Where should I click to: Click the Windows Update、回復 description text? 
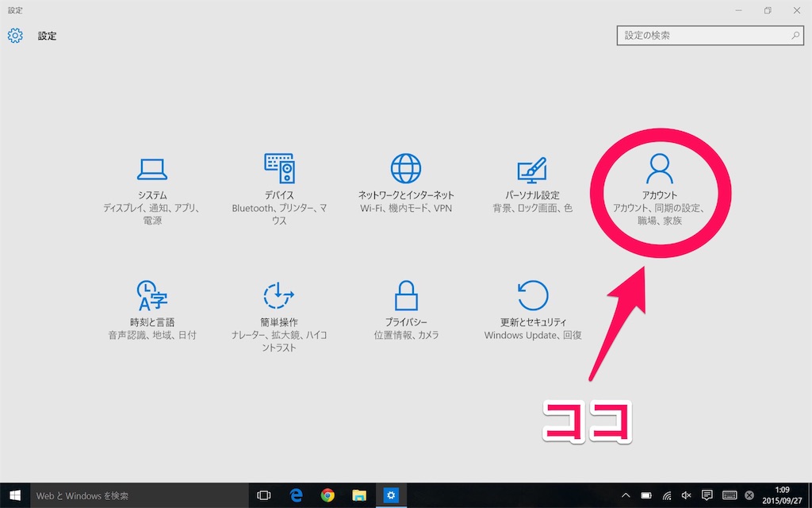coord(532,336)
